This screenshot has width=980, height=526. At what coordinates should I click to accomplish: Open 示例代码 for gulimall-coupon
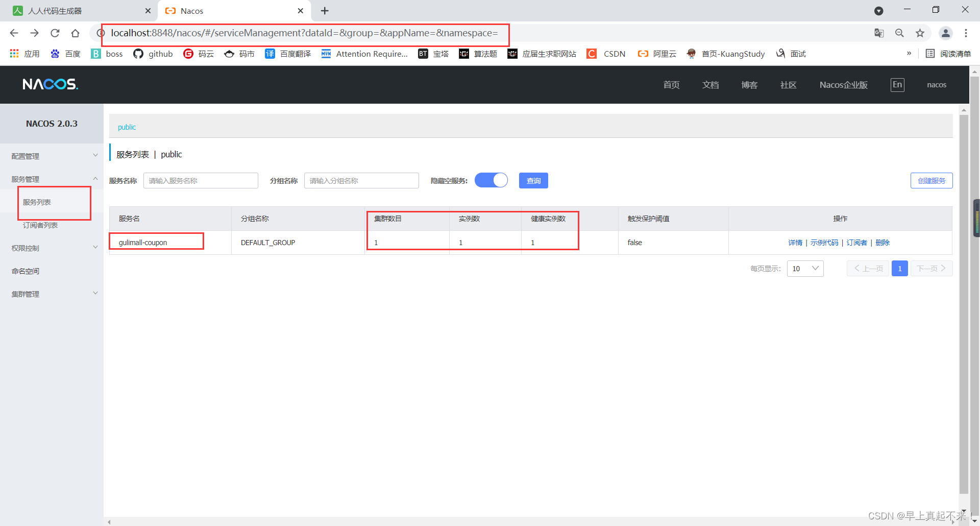824,243
